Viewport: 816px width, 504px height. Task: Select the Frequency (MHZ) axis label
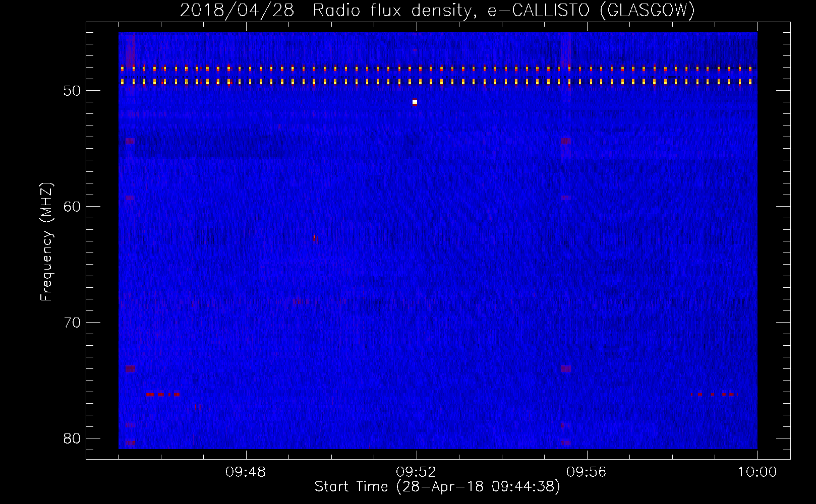tap(46, 242)
